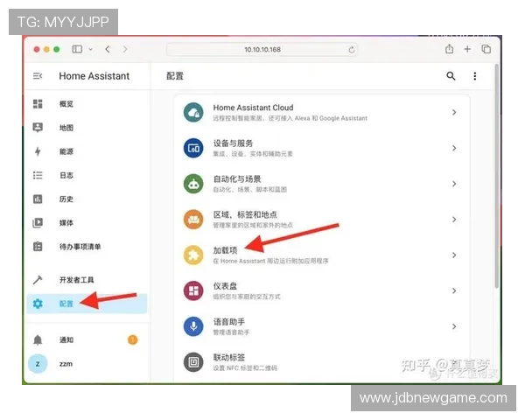The width and height of the screenshot is (525, 420).
Task: Open 开发者工具 in the sidebar
Action: [x=87, y=280]
